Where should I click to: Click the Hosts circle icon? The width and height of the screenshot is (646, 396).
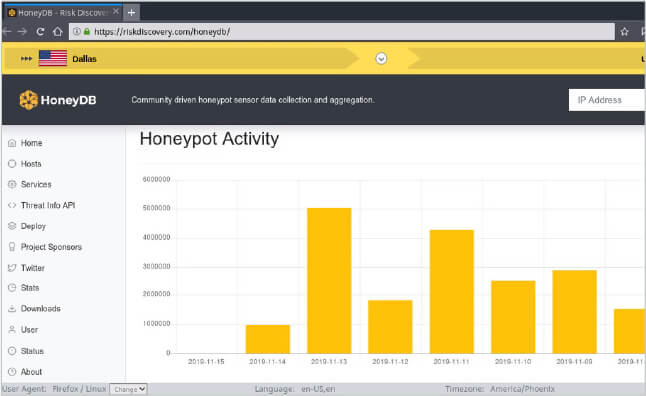tap(12, 164)
